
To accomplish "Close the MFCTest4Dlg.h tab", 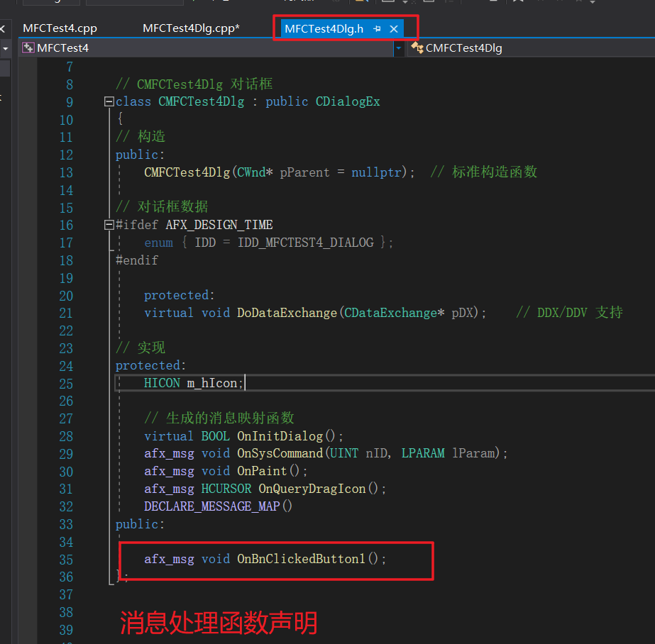I will (x=394, y=29).
